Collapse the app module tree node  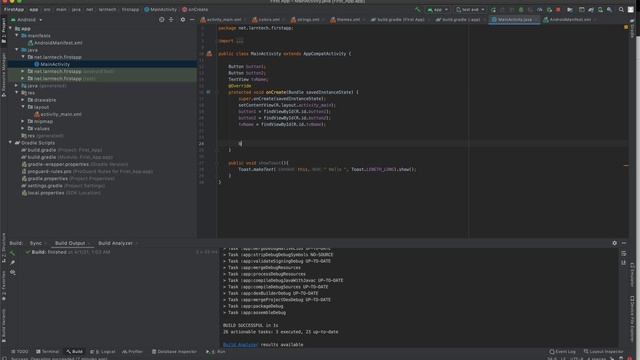11,29
